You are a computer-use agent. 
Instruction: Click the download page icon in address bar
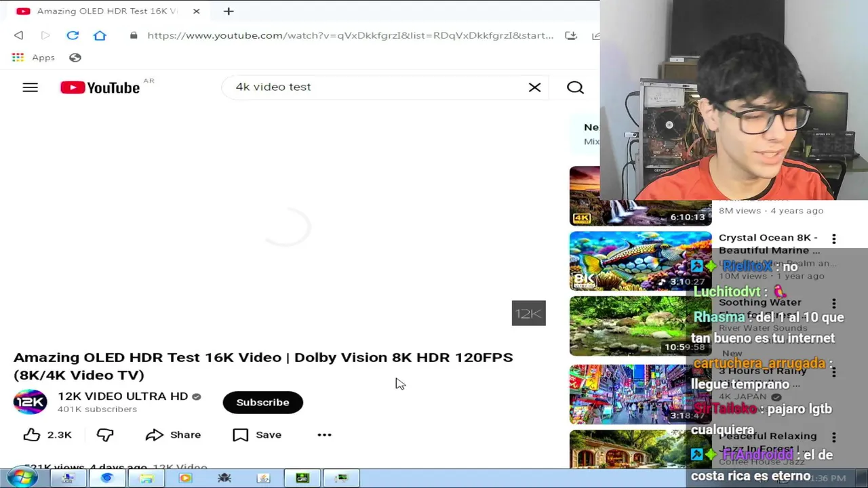coord(571,35)
